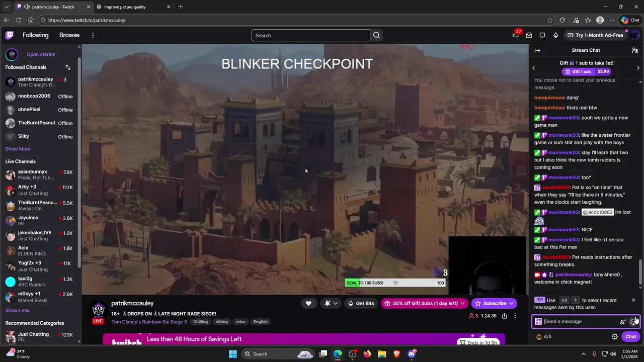Go to next chat header banner
The image size is (644, 362).
[638, 67]
